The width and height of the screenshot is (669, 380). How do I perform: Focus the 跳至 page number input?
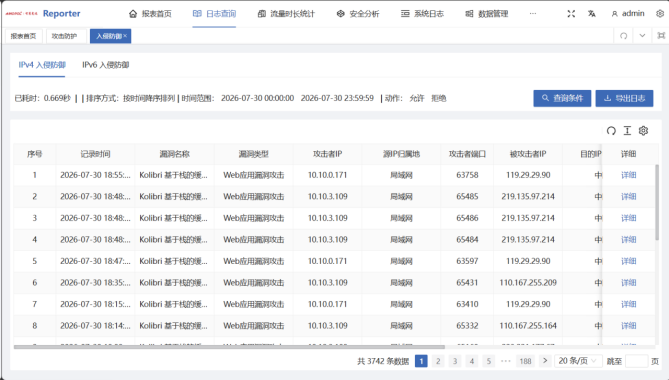tap(637, 361)
